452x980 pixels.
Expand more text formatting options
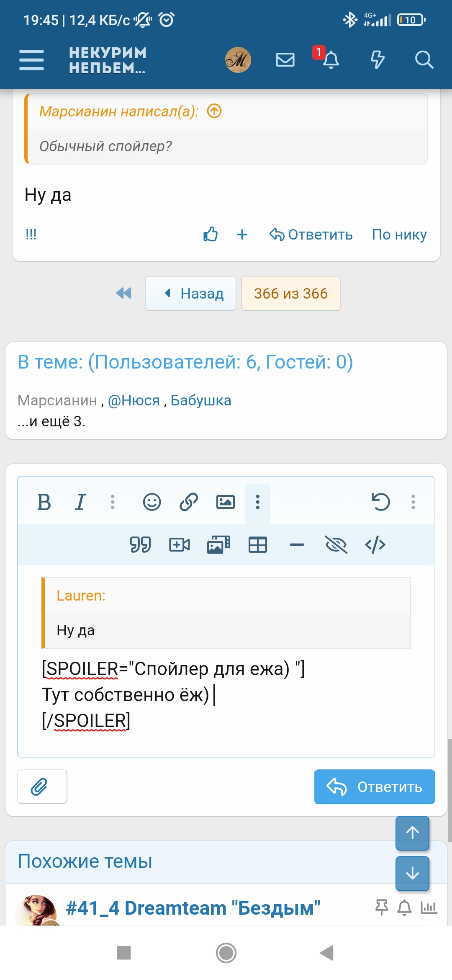(x=113, y=502)
